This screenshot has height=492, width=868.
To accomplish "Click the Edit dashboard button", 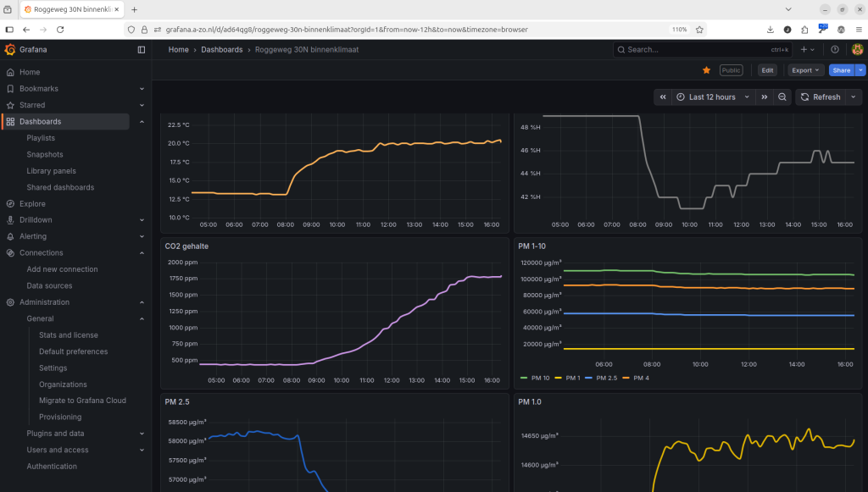I will [767, 70].
